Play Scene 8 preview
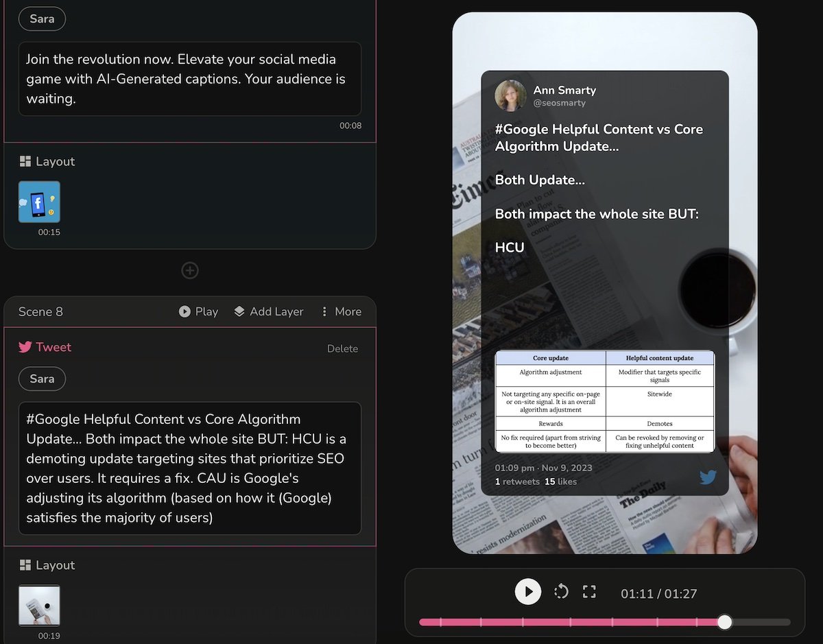 click(x=198, y=311)
